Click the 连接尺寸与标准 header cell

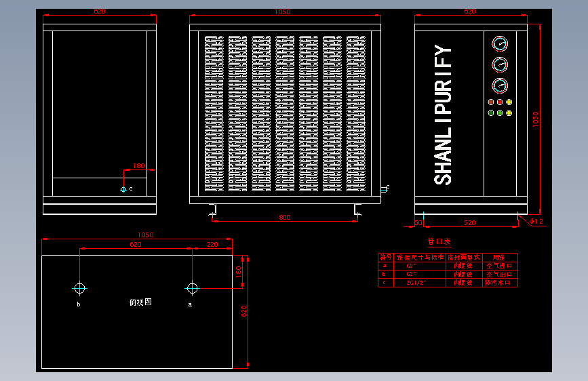[x=420, y=257]
